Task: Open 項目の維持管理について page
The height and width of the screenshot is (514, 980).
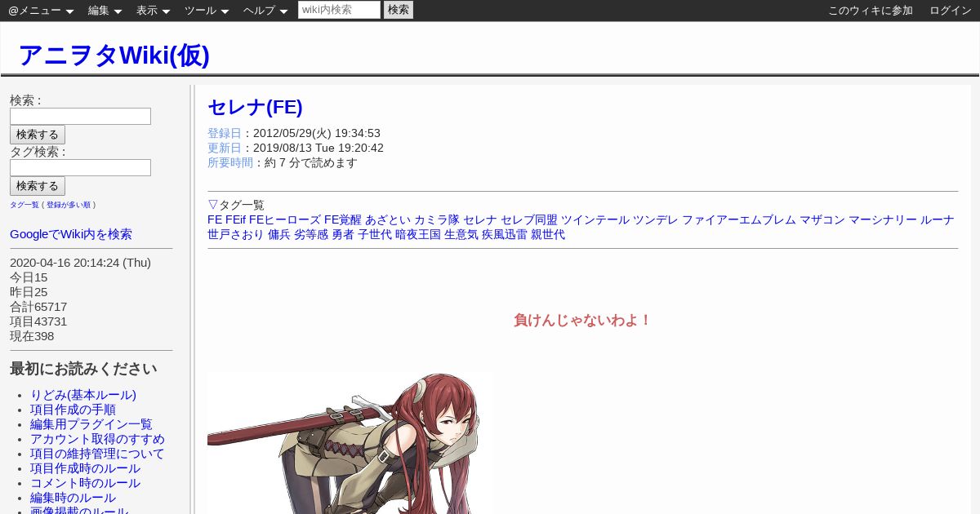Action: pyautogui.click(x=97, y=454)
